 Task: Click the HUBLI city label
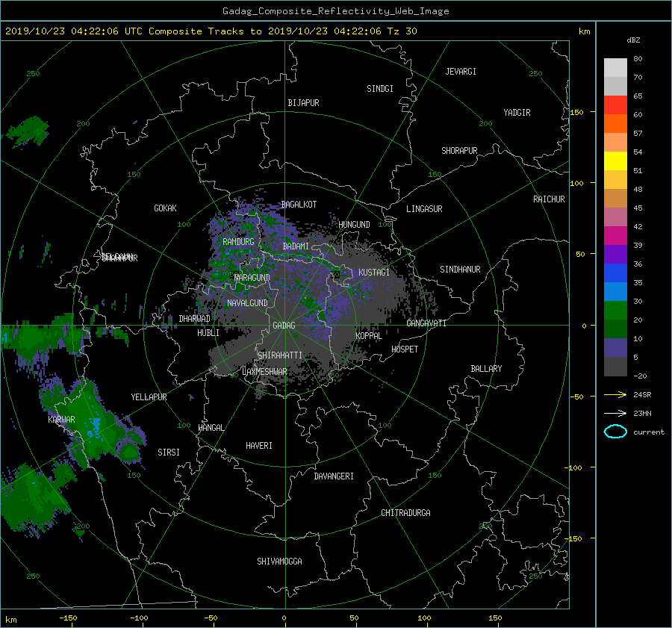point(208,333)
